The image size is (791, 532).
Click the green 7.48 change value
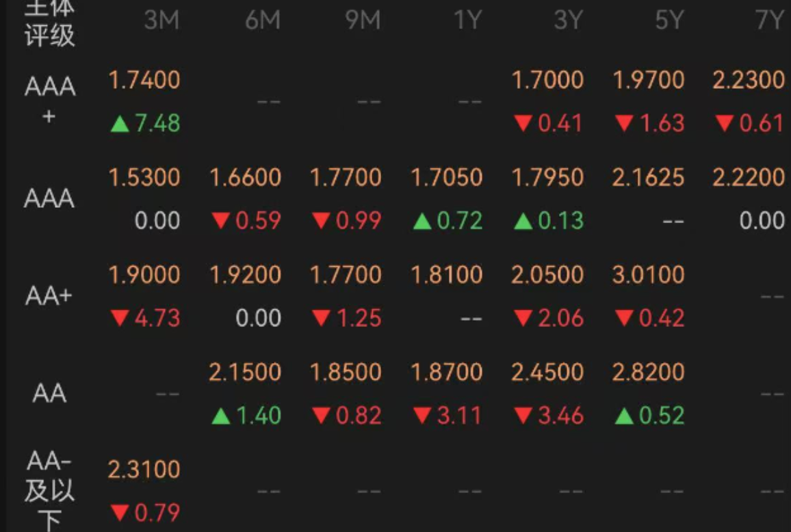(x=145, y=124)
